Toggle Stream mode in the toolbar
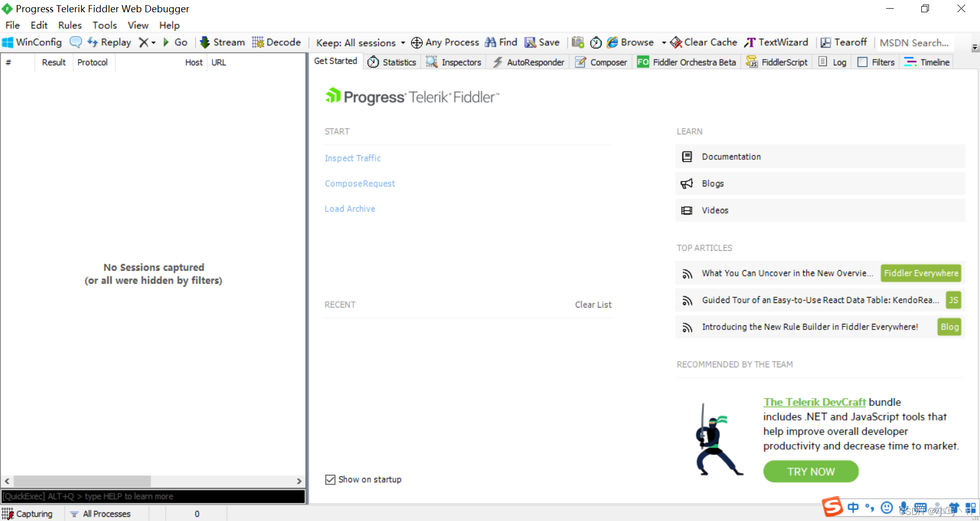 click(222, 42)
